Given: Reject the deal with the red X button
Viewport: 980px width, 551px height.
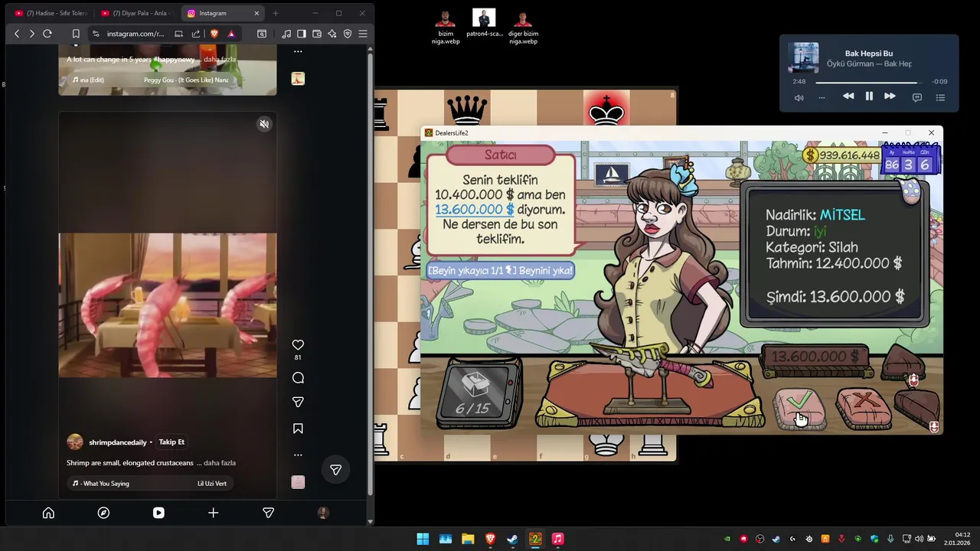Looking at the screenshot, I should (x=863, y=408).
